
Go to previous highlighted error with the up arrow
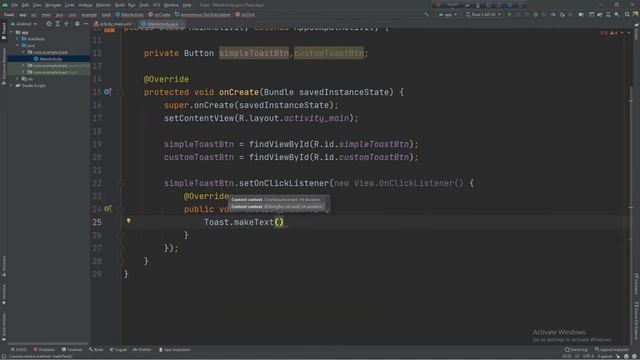622,33
